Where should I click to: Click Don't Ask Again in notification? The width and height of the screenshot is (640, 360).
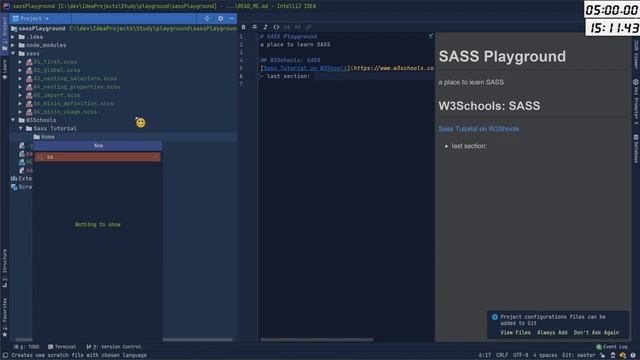(x=596, y=333)
